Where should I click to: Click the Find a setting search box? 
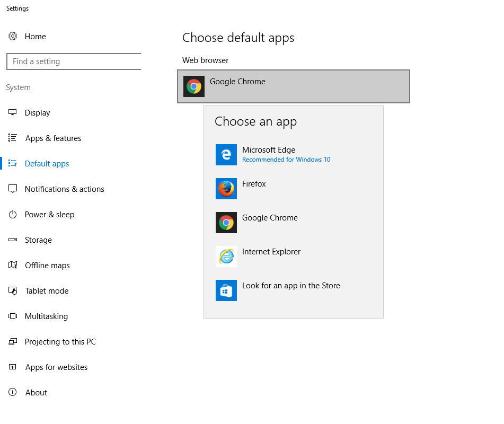[x=74, y=61]
